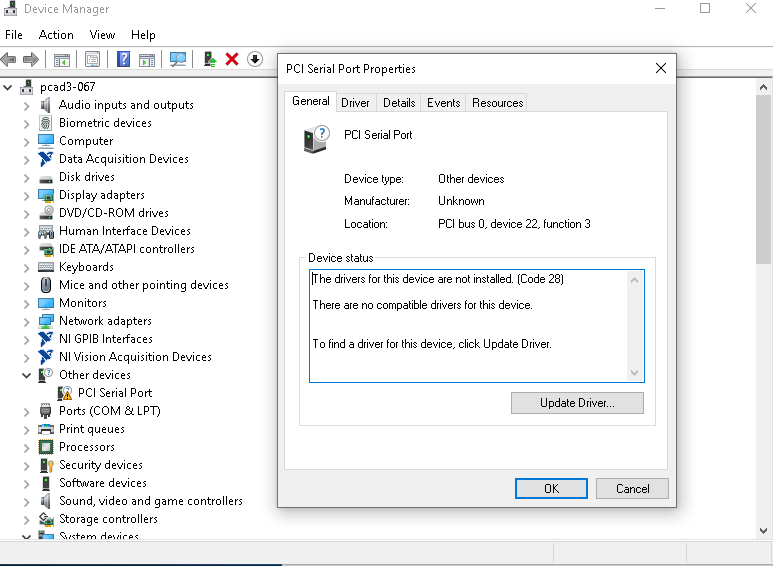Expand the Network adapters category
The image size is (773, 566).
[x=27, y=321]
